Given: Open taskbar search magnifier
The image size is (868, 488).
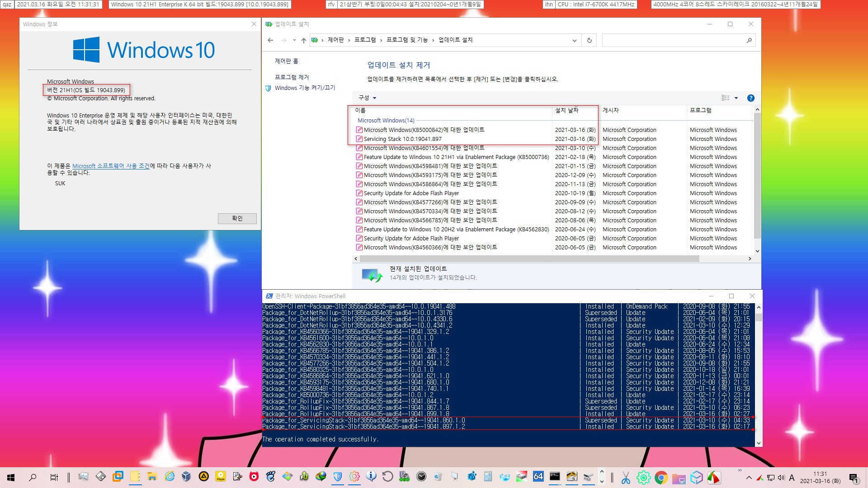Looking at the screenshot, I should (x=33, y=477).
